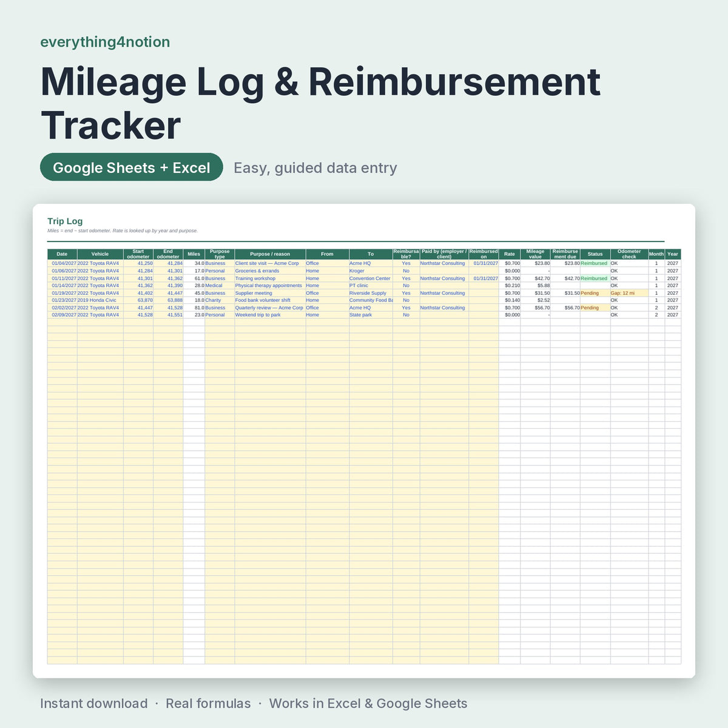Select the 'Vehicle' column header
Screen dimensions: 728x728
pyautogui.click(x=100, y=254)
